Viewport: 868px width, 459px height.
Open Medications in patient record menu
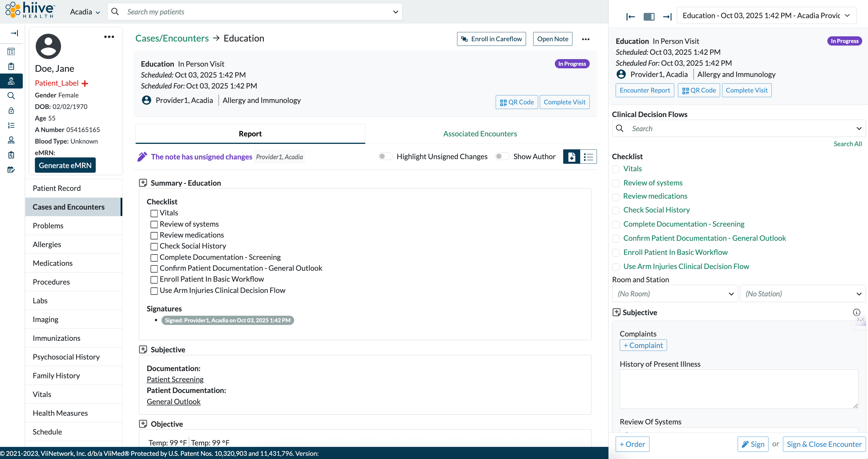[x=52, y=263]
